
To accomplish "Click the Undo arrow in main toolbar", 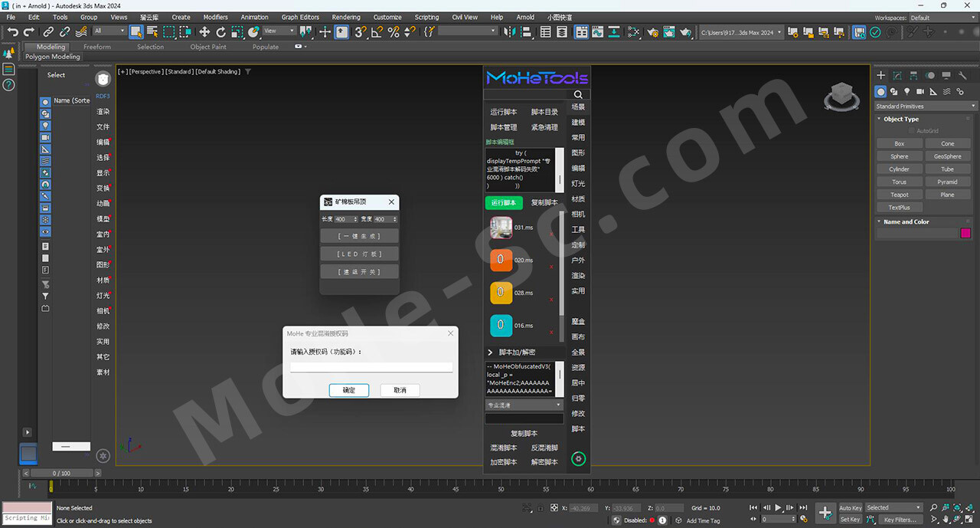I will (x=13, y=32).
